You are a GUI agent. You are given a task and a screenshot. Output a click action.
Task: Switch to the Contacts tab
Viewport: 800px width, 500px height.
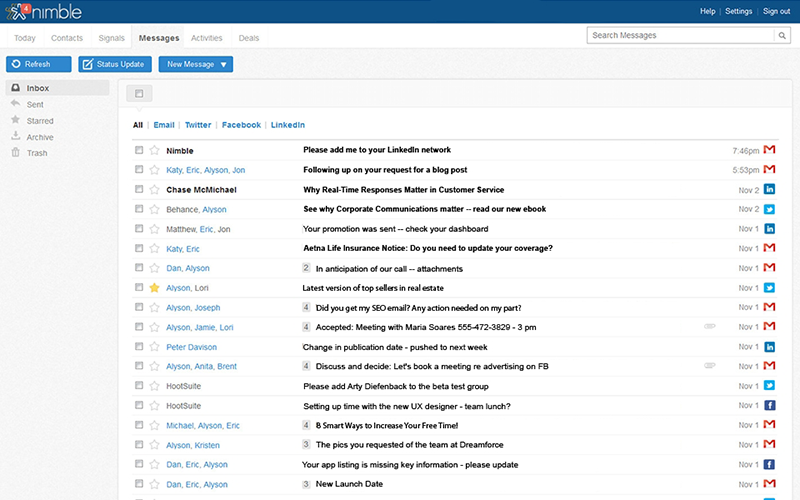[x=67, y=38]
